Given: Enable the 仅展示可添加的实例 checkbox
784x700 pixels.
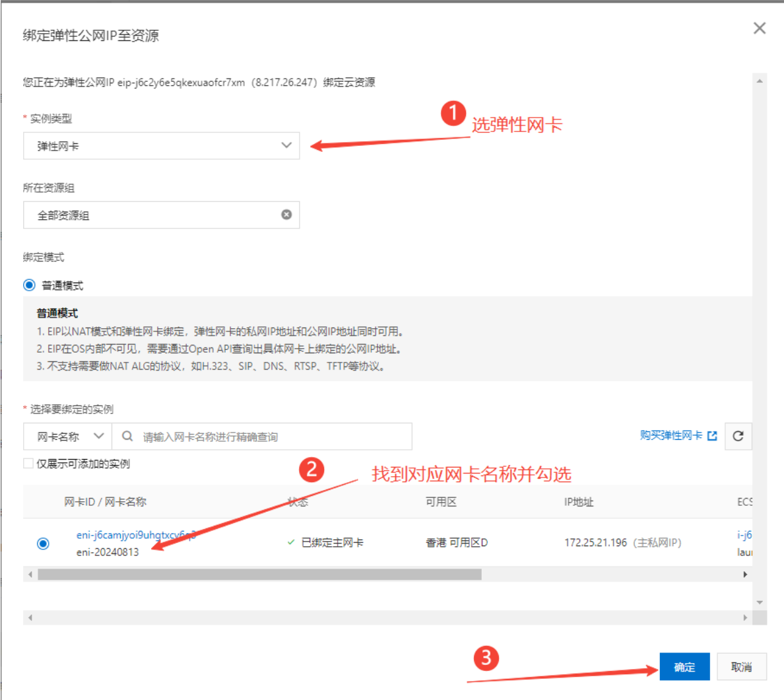Looking at the screenshot, I should [28, 464].
